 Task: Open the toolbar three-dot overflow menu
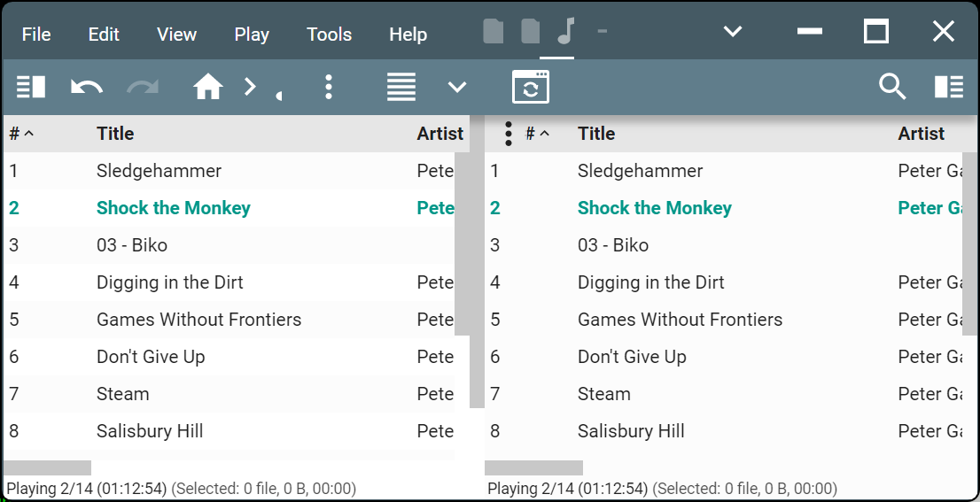329,87
